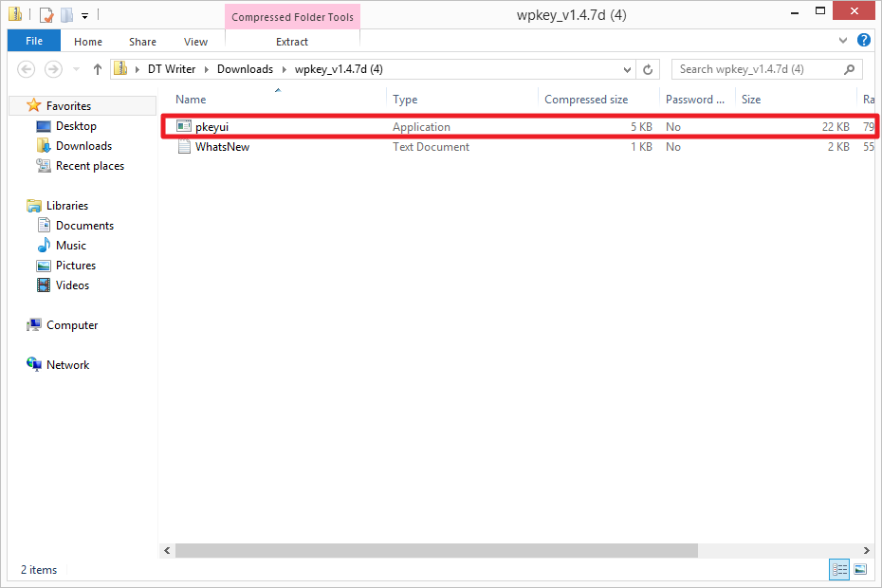Click the pkeyui size value 22 KB
The height and width of the screenshot is (588, 882).
[836, 127]
